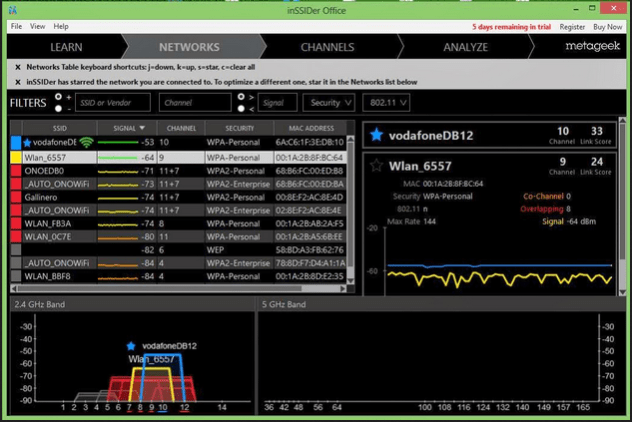This screenshot has width=632, height=422.
Task: Click the horizontal scrollbar left arrow
Action: pyautogui.click(x=14, y=289)
